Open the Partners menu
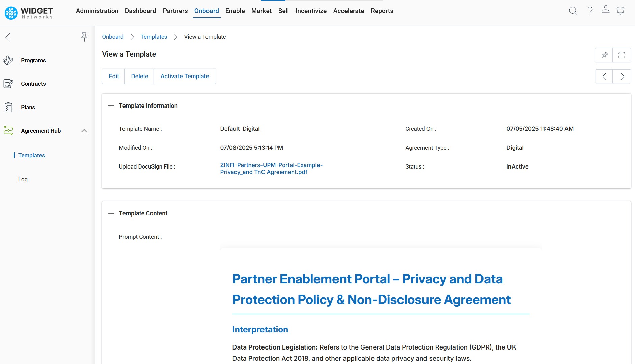The width and height of the screenshot is (635, 364). coord(175,11)
